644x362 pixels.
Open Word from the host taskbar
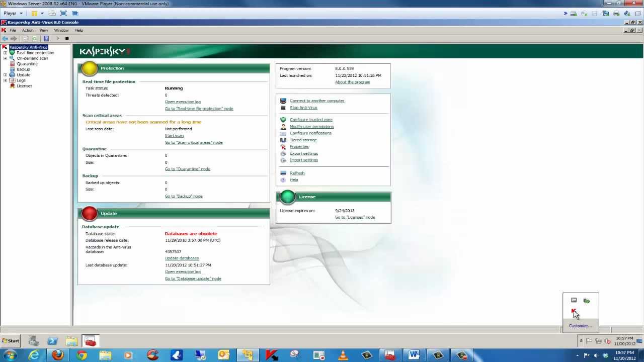414,355
